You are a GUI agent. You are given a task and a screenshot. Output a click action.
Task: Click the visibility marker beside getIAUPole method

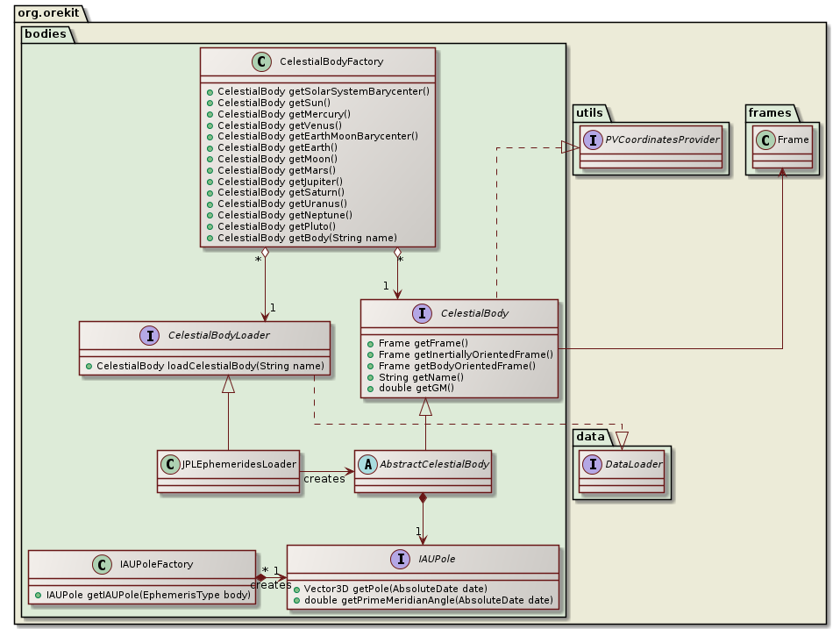39,594
